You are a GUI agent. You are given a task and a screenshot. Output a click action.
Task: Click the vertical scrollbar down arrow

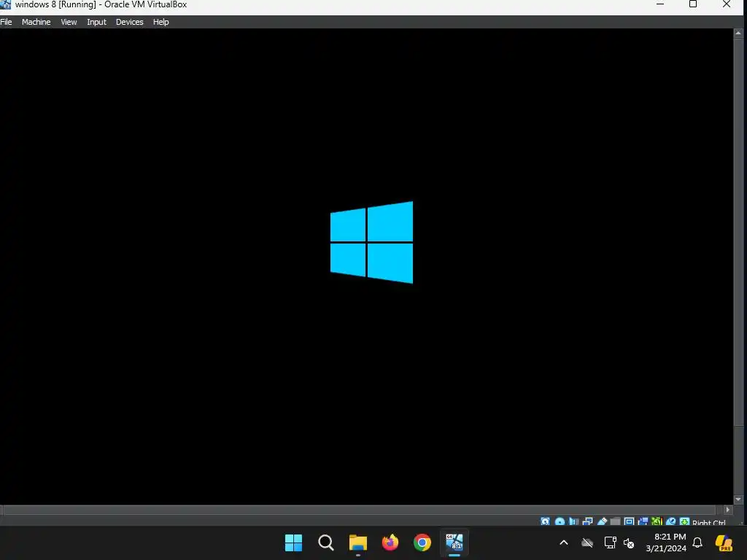coord(738,499)
